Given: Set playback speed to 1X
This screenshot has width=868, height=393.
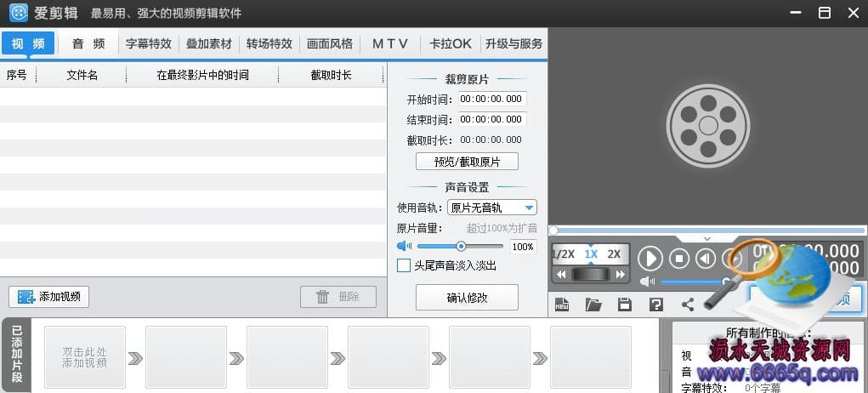Looking at the screenshot, I should tap(591, 254).
